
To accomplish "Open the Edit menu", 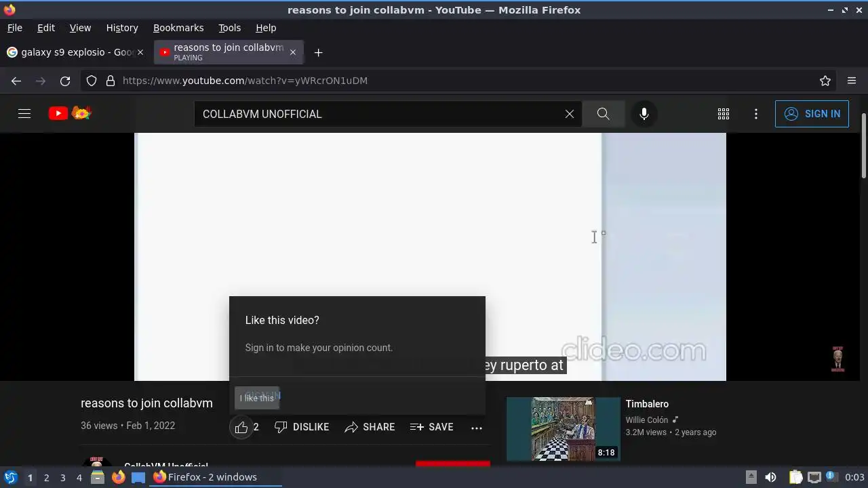I will tap(46, 28).
